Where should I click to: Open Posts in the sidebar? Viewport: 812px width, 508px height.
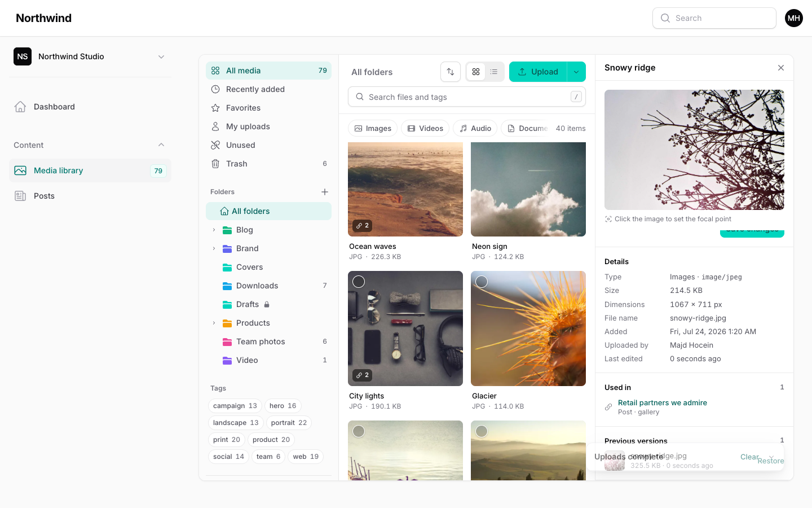tap(90, 196)
